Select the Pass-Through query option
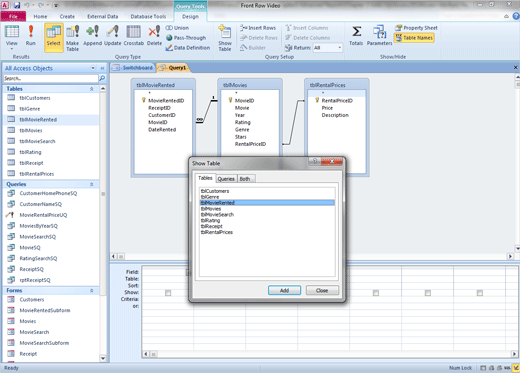The height and width of the screenshot is (373, 520). 186,38
